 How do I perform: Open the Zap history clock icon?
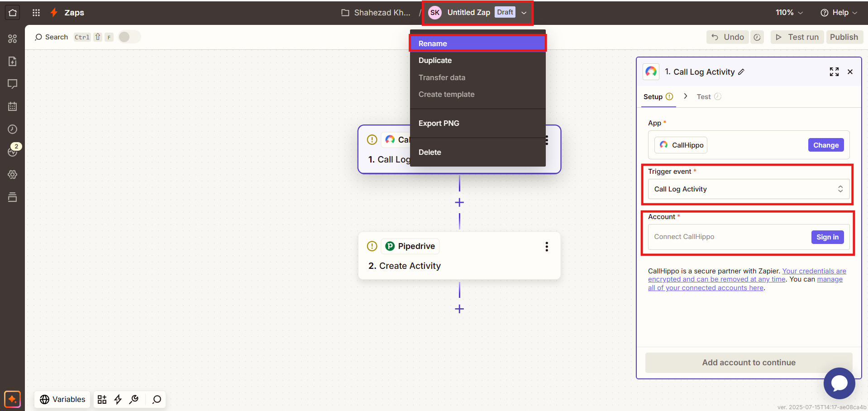[13, 129]
